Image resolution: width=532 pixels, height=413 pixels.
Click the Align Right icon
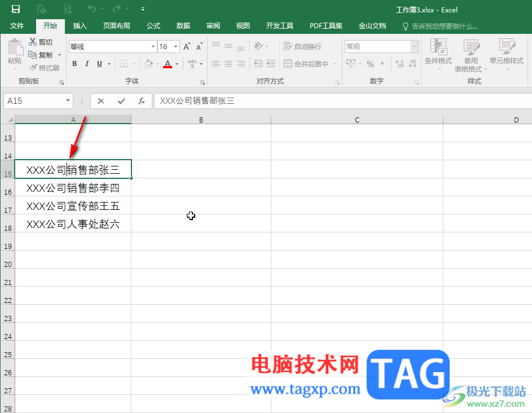click(x=241, y=63)
